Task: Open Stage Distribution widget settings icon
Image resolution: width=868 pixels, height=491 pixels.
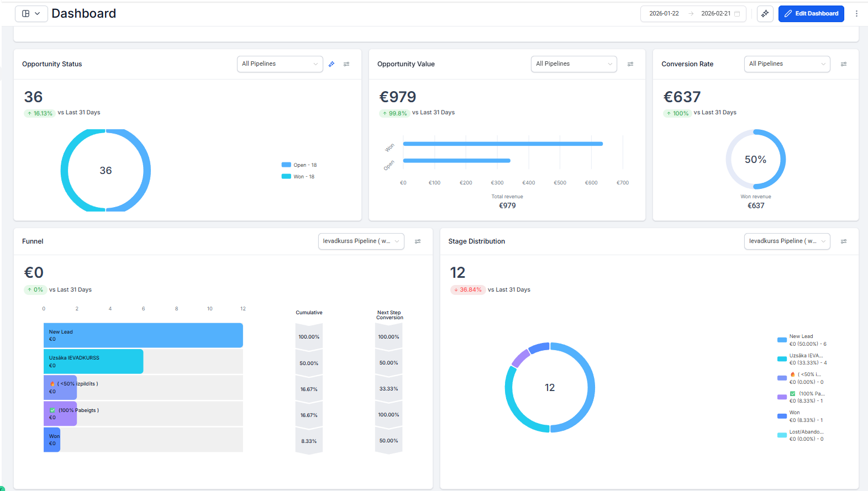Action: click(x=844, y=241)
